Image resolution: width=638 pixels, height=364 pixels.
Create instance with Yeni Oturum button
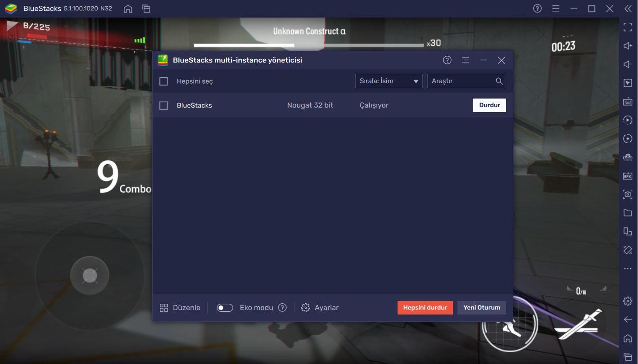click(x=482, y=308)
